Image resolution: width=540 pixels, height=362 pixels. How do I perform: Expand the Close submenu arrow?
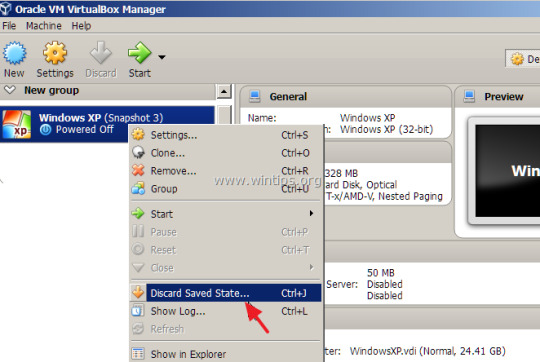pyautogui.click(x=311, y=267)
